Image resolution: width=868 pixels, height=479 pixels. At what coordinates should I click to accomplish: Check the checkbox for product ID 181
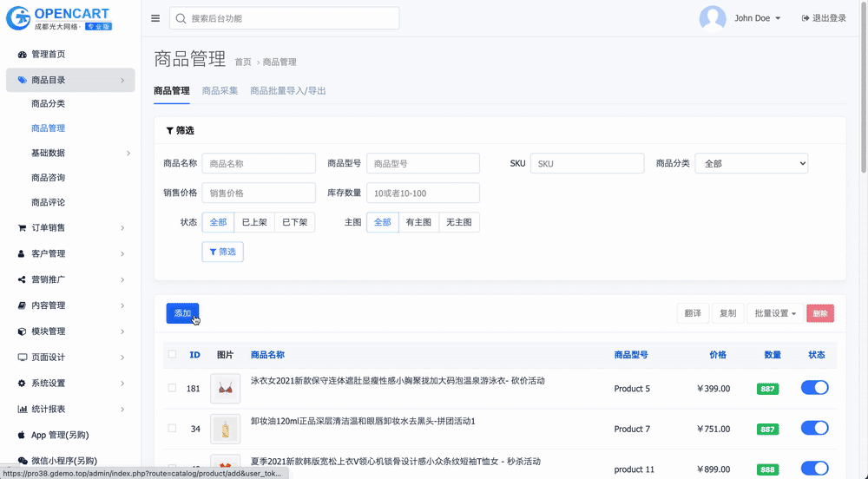(172, 388)
